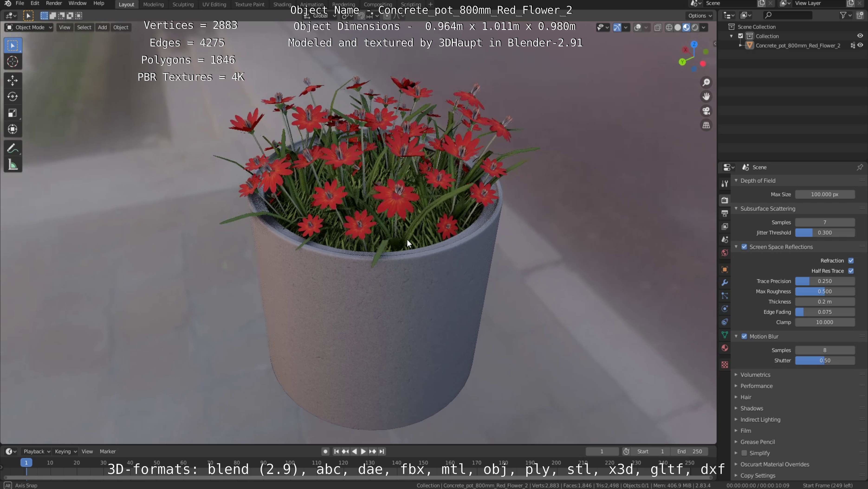Switch to the Modeling workspace tab
868x489 pixels.
click(x=153, y=4)
